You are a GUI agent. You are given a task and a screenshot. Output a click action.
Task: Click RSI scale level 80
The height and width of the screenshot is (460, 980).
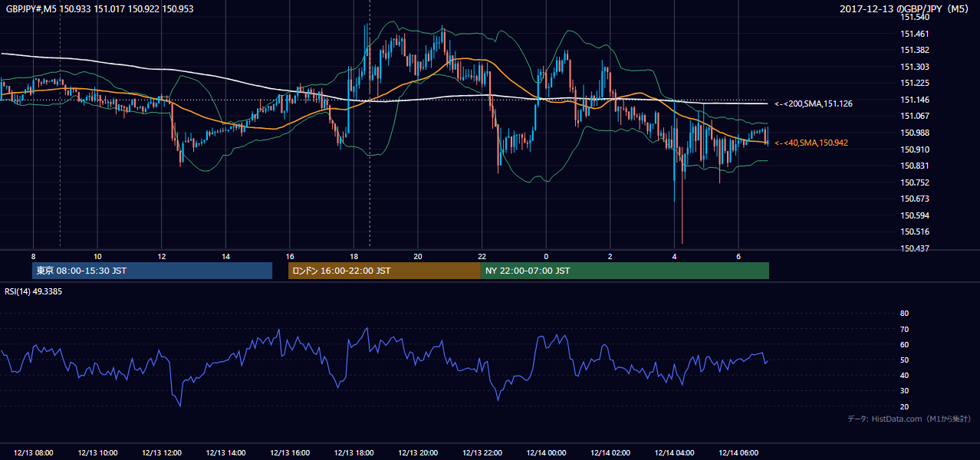pyautogui.click(x=904, y=314)
